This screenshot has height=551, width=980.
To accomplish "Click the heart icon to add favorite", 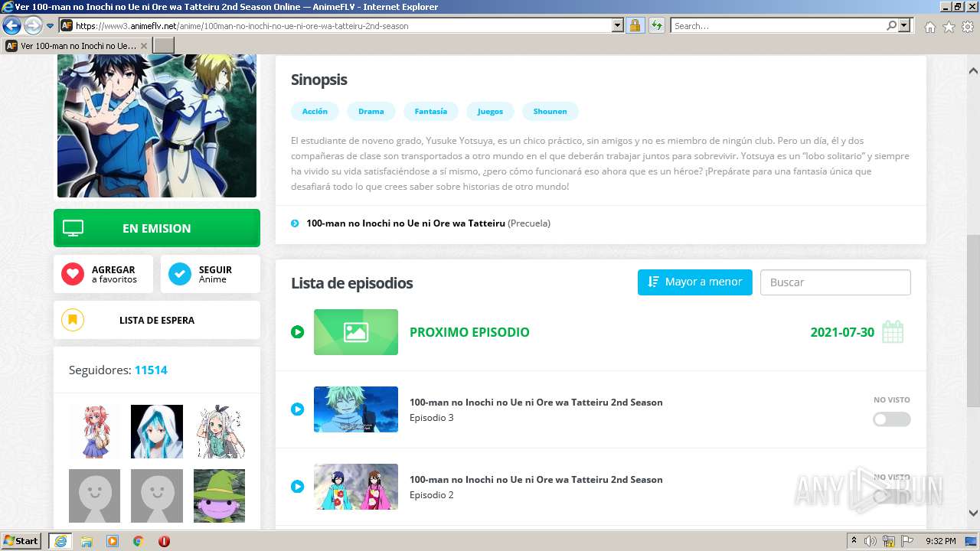I will pos(73,274).
